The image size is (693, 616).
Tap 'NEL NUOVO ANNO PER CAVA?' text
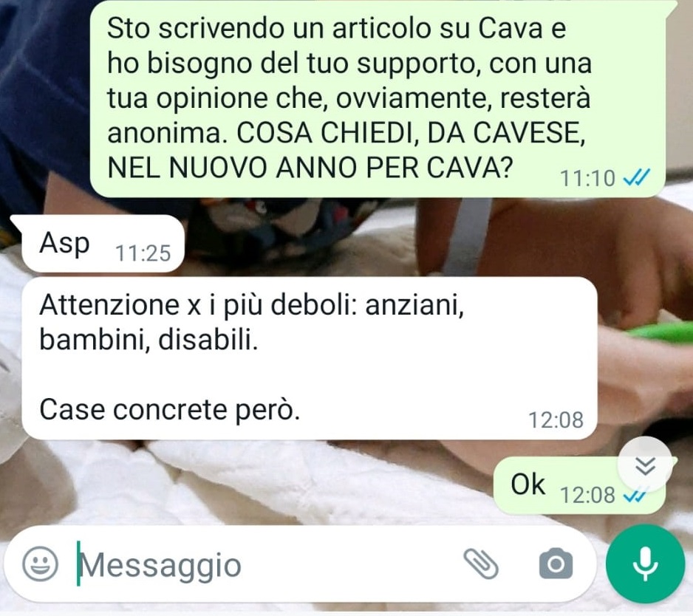310,168
